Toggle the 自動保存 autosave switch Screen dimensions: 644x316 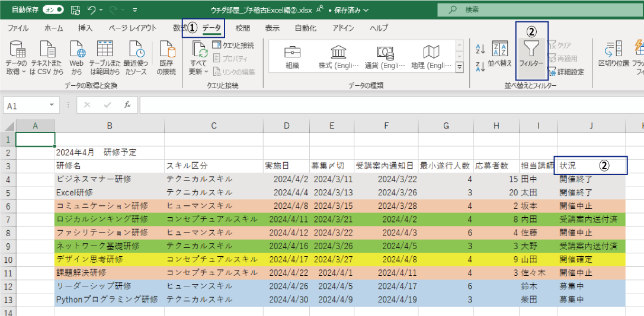coord(53,10)
